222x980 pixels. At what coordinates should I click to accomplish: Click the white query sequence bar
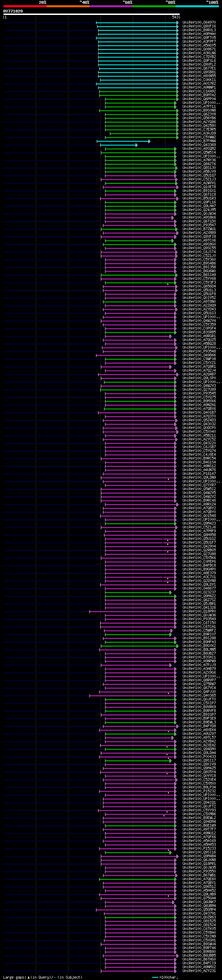click(x=92, y=15)
